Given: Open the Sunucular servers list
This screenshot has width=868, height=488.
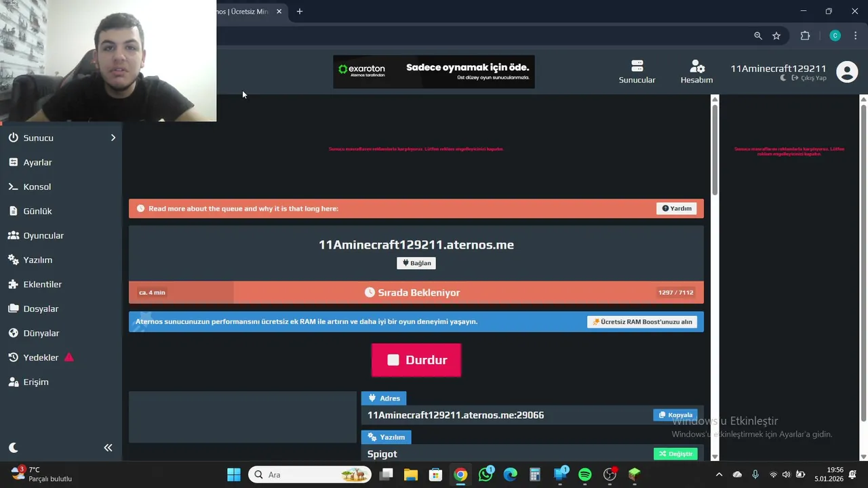Looking at the screenshot, I should click(637, 72).
